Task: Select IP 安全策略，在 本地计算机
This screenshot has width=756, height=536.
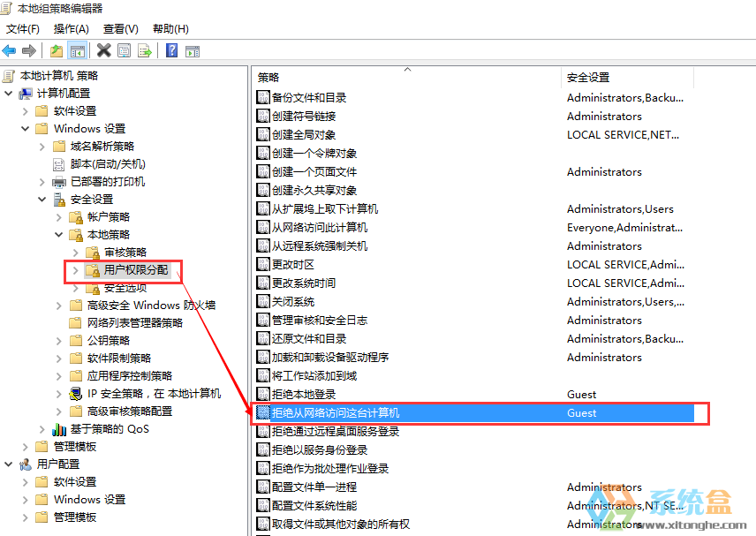Action: point(154,394)
